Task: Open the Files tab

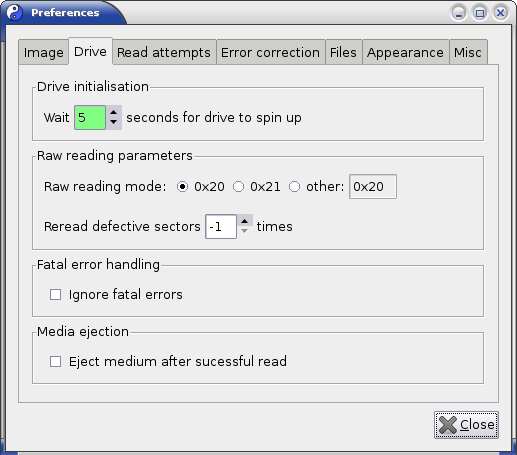Action: [343, 52]
